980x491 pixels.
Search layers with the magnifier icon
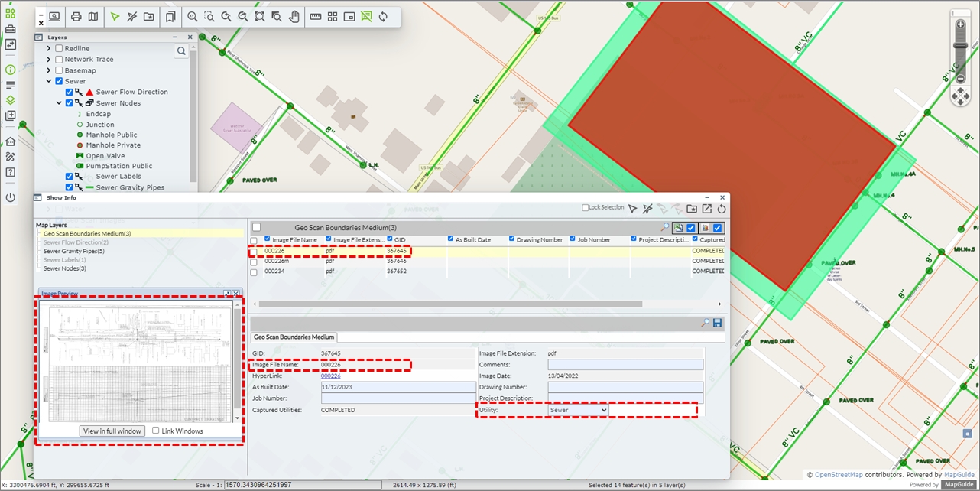coord(181,51)
